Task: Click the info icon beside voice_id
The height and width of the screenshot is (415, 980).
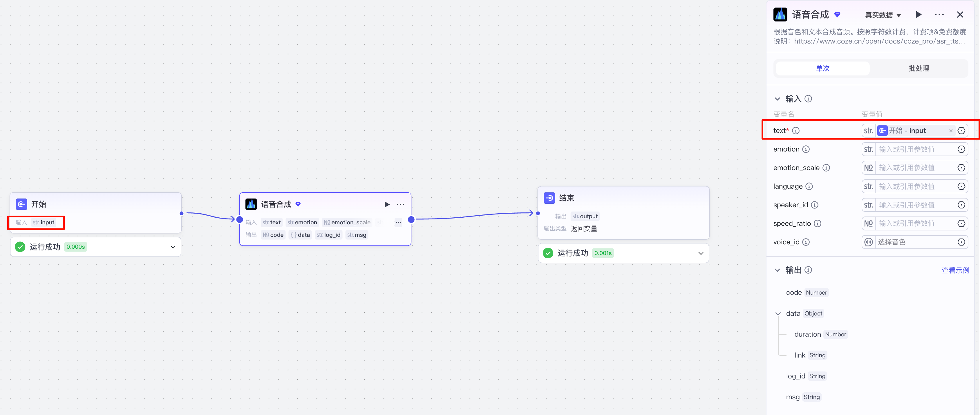Action: [x=806, y=242]
